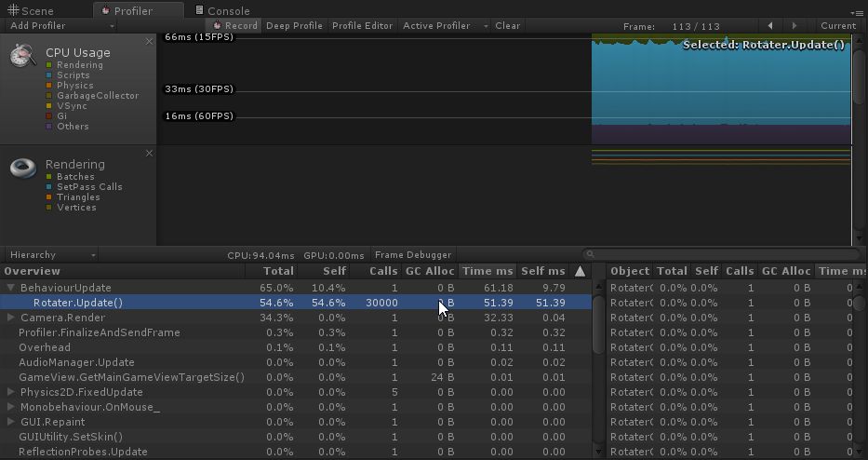Toggle the VSync color swatch

click(x=49, y=106)
